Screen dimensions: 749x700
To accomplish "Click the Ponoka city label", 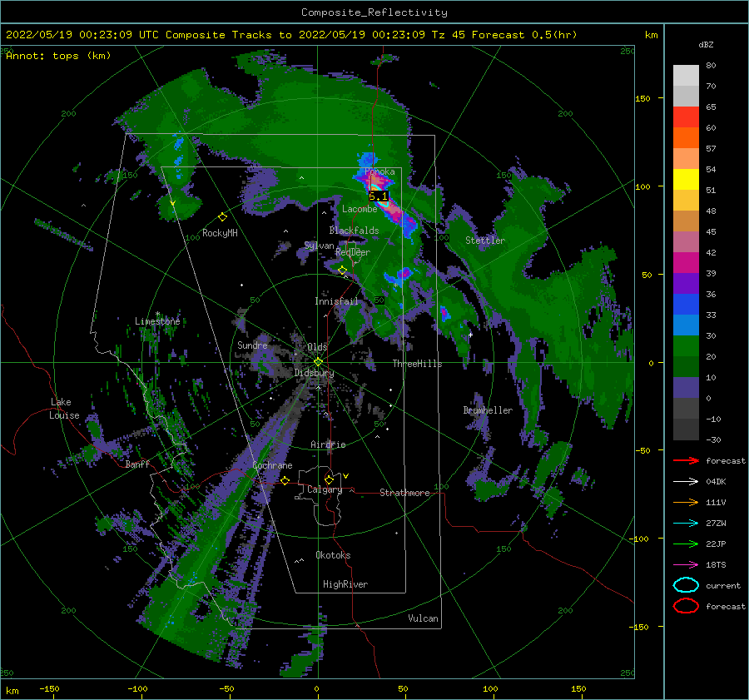I will coord(379,171).
